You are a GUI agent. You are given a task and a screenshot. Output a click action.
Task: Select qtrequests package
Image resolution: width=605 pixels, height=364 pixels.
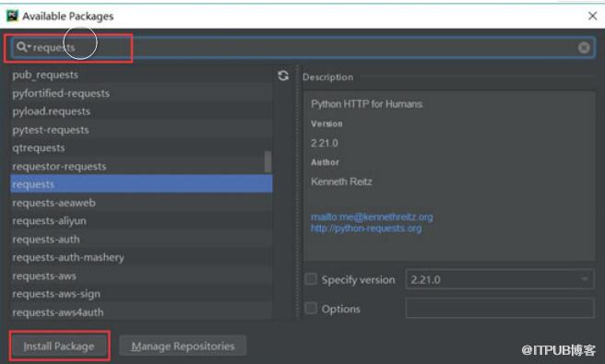141,148
